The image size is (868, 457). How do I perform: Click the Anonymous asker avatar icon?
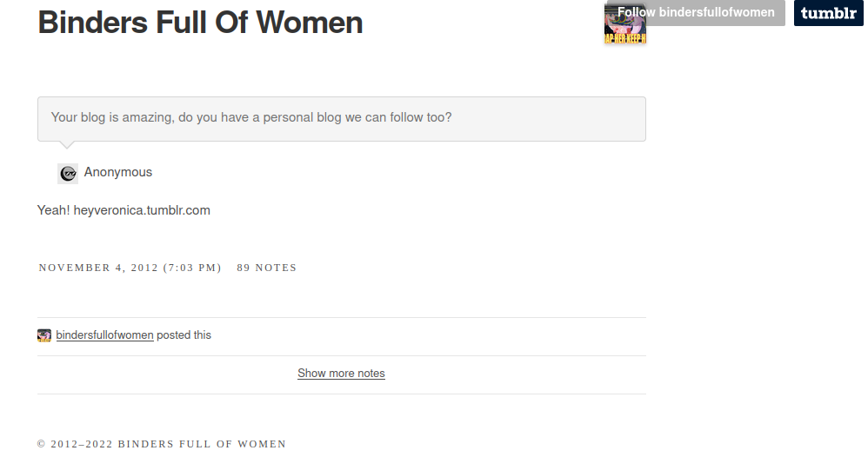(x=68, y=173)
